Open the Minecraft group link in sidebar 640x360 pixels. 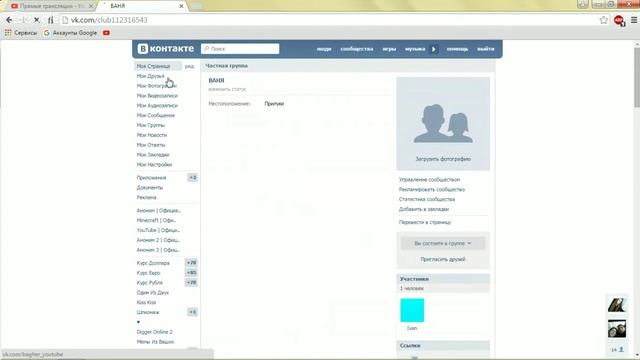pos(156,220)
